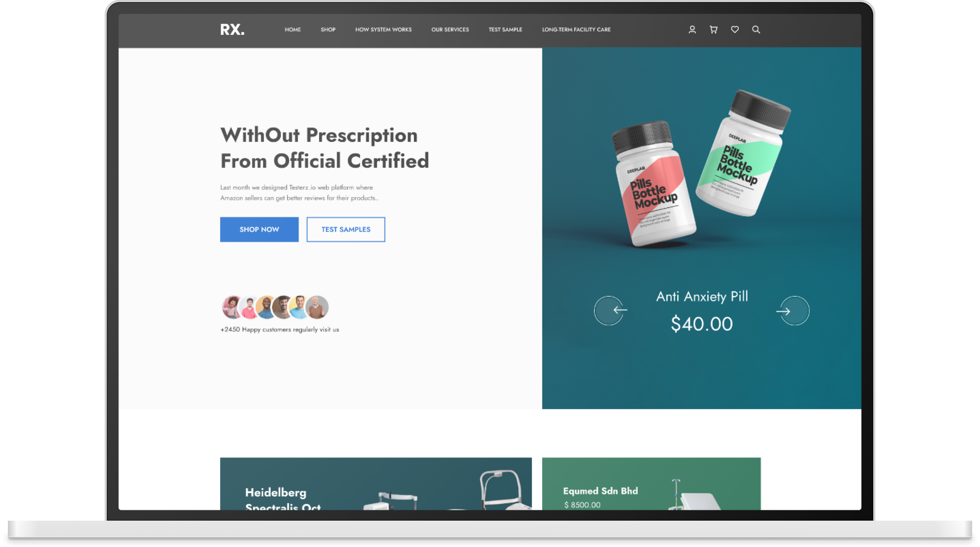
Task: Open the shopping cart icon
Action: 713,30
